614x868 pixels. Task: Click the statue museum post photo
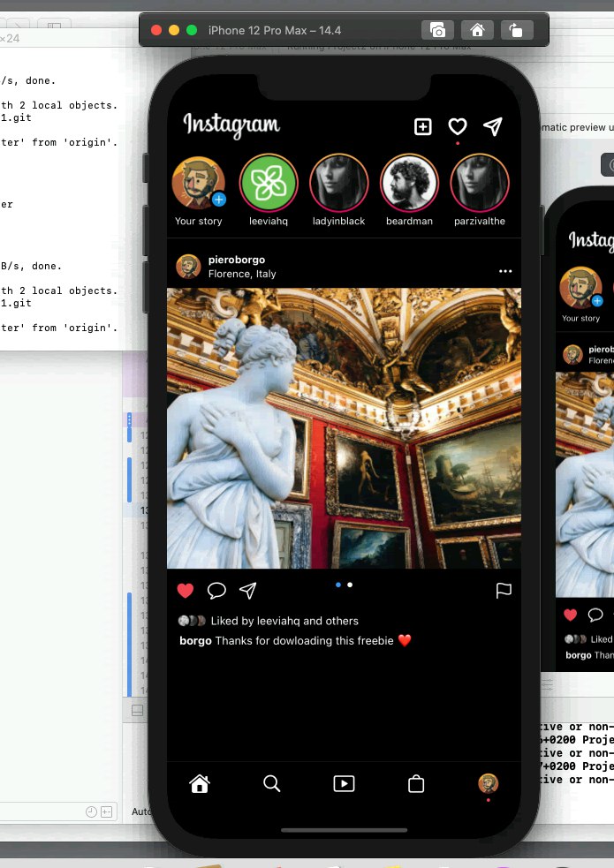pos(344,428)
